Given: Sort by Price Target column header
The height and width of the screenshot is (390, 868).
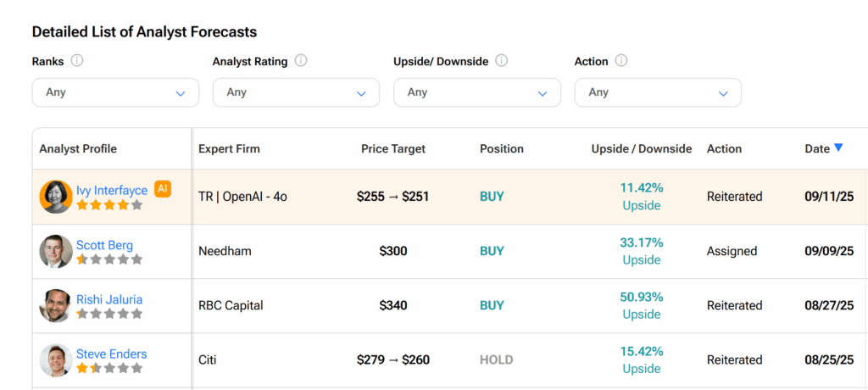Looking at the screenshot, I should pyautogui.click(x=392, y=149).
